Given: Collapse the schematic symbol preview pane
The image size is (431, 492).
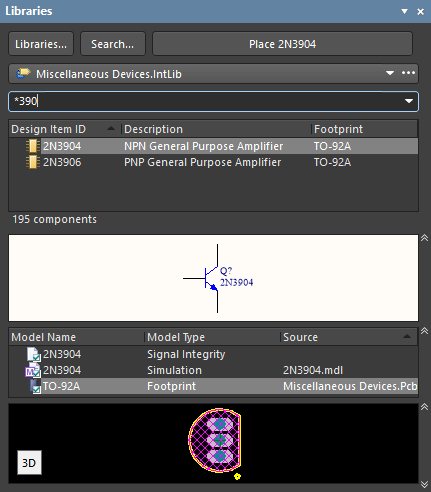Looking at the screenshot, I should (424, 238).
